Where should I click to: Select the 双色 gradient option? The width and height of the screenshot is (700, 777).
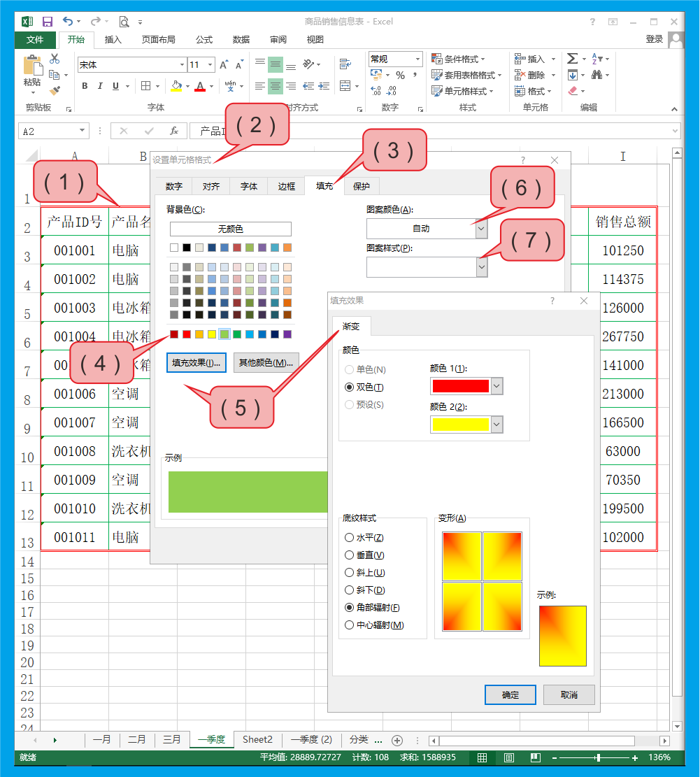point(351,387)
